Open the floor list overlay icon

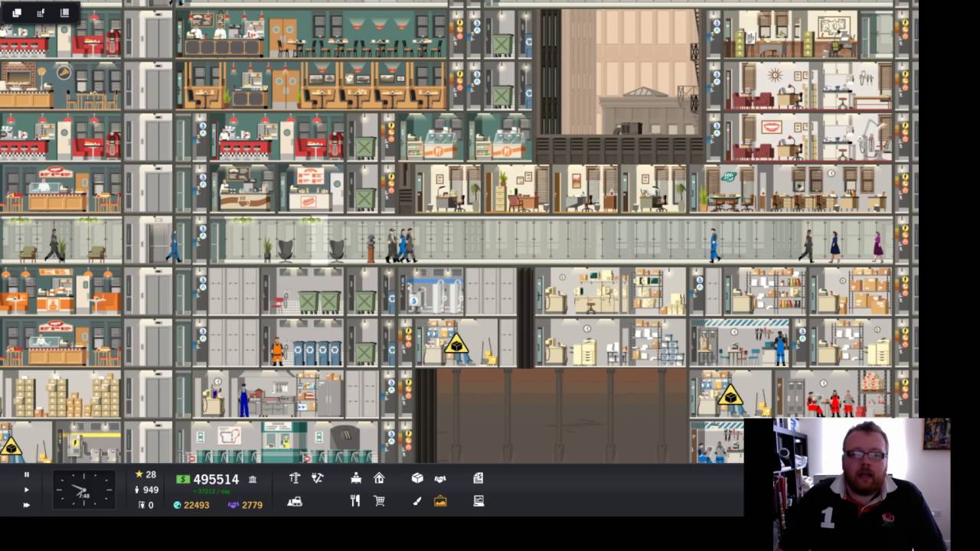[x=64, y=12]
